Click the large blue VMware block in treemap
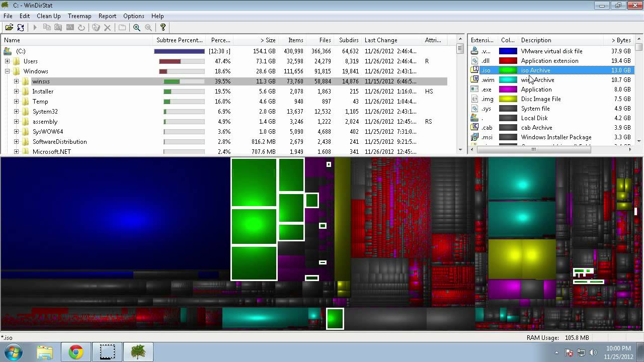 coord(115,214)
